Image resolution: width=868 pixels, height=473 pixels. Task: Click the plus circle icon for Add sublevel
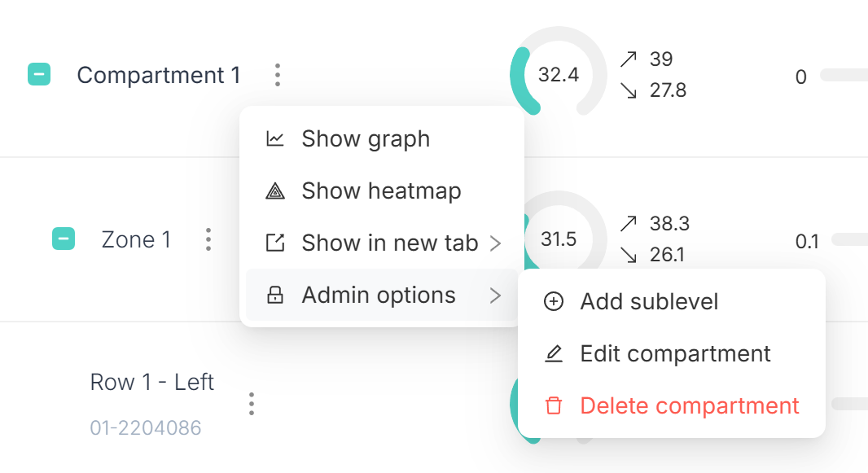pyautogui.click(x=554, y=301)
